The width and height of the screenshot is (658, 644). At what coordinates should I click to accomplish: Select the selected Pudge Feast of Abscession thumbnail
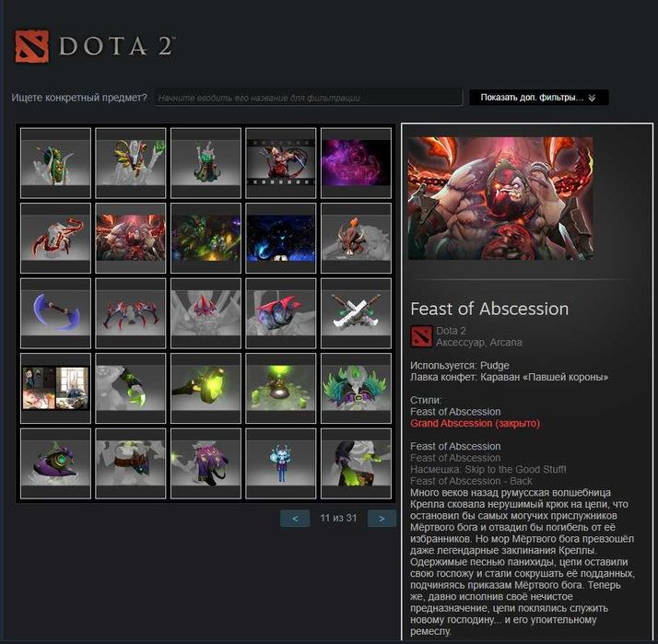tap(131, 238)
